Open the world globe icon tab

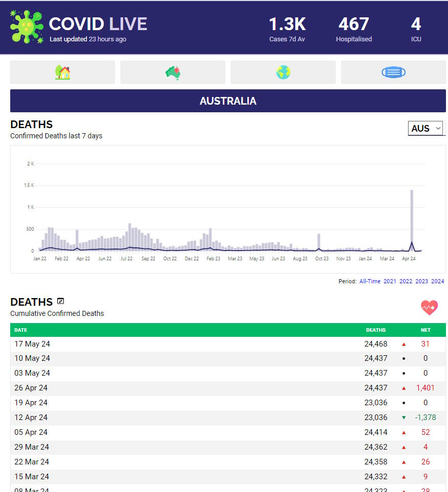pyautogui.click(x=283, y=72)
